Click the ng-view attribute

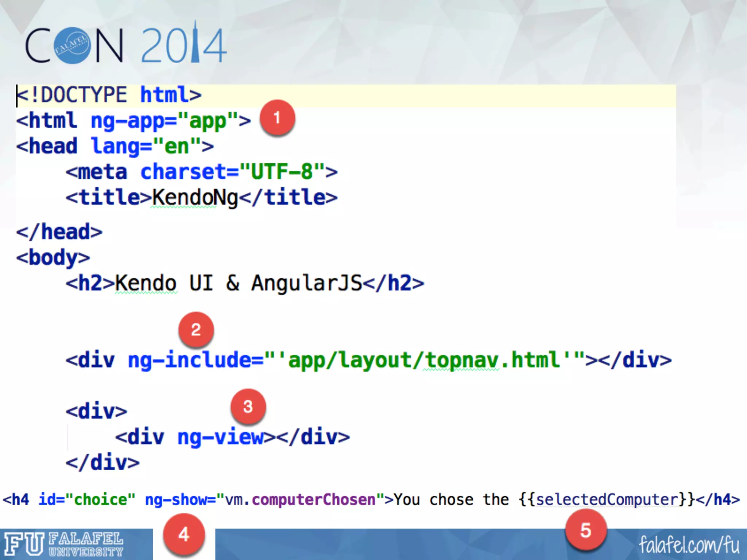(220, 437)
